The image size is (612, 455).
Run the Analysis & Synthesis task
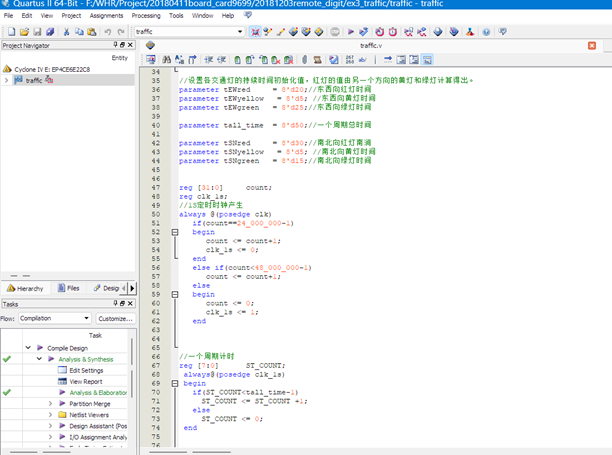pos(85,359)
